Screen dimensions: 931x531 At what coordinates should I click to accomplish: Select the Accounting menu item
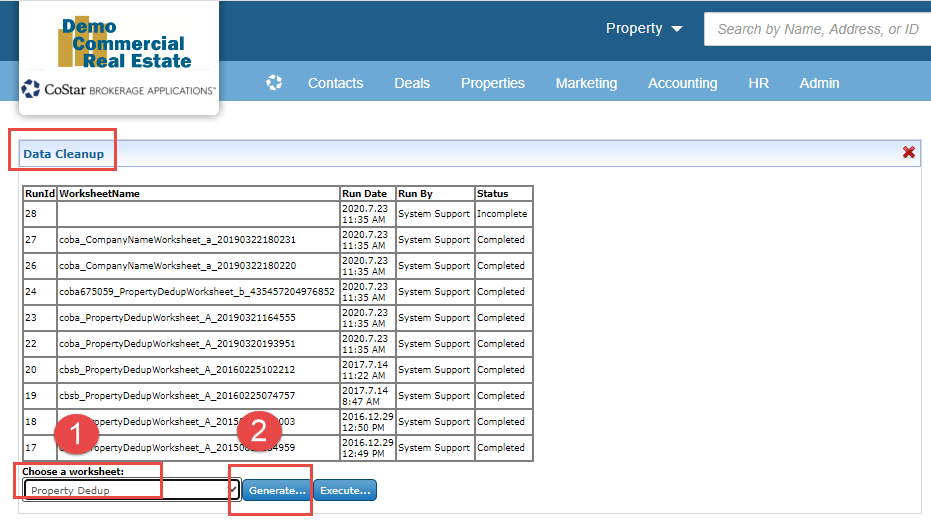(682, 83)
